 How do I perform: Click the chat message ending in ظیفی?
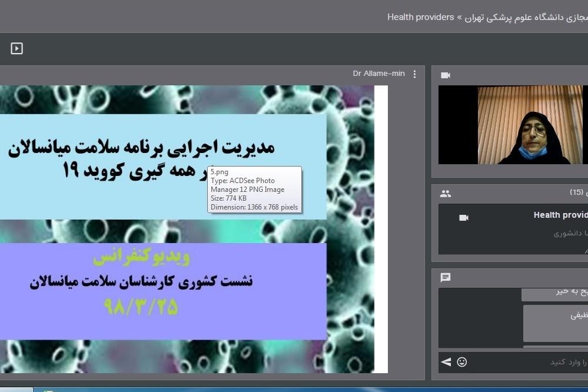579,315
